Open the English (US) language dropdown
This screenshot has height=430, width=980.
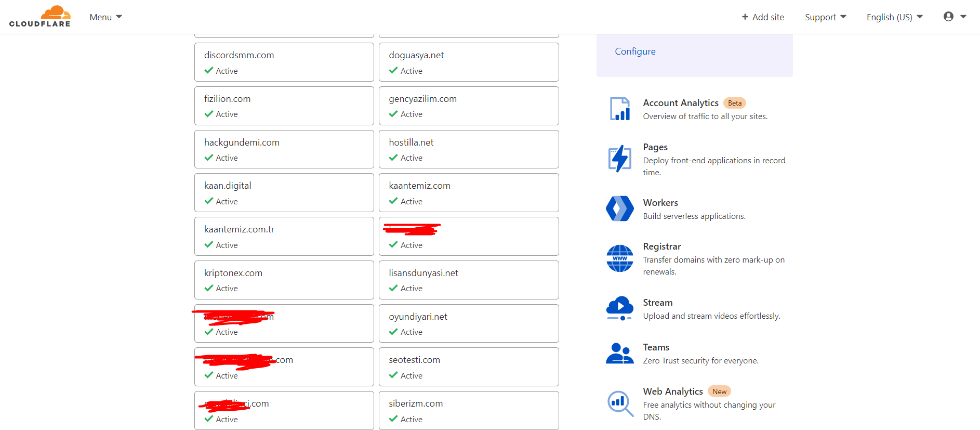895,17
